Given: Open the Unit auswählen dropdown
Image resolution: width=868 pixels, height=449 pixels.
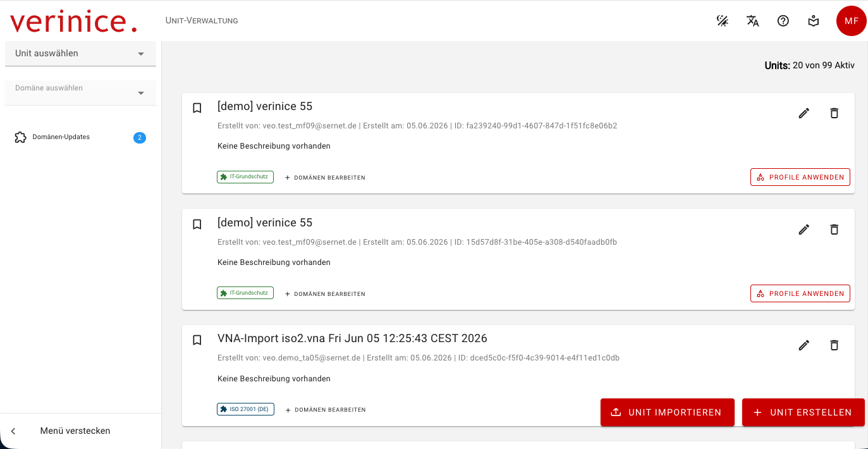Looking at the screenshot, I should coord(80,54).
